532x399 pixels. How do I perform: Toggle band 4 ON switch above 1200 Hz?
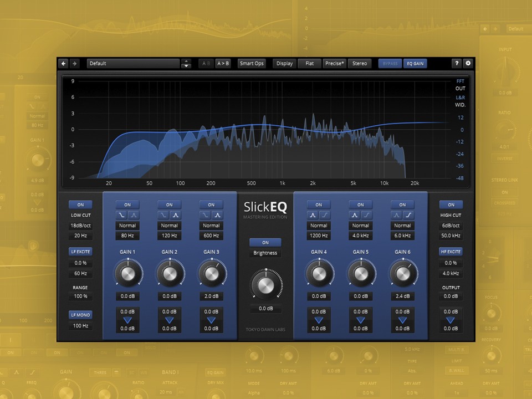319,204
